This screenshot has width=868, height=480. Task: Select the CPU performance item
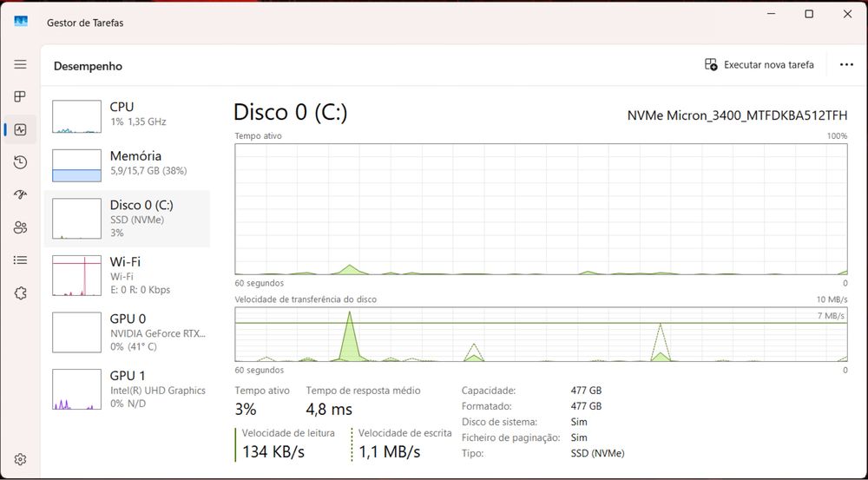(x=127, y=115)
